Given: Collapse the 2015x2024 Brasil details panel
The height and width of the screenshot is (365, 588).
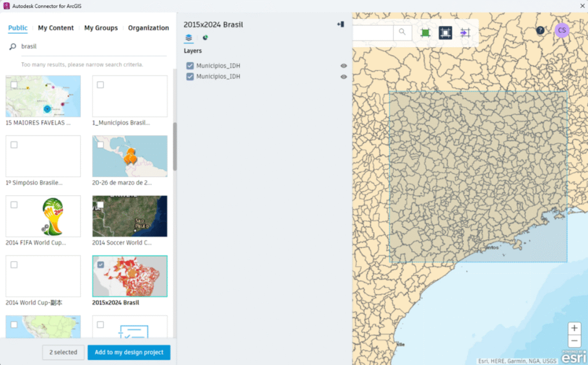Looking at the screenshot, I should tap(341, 24).
